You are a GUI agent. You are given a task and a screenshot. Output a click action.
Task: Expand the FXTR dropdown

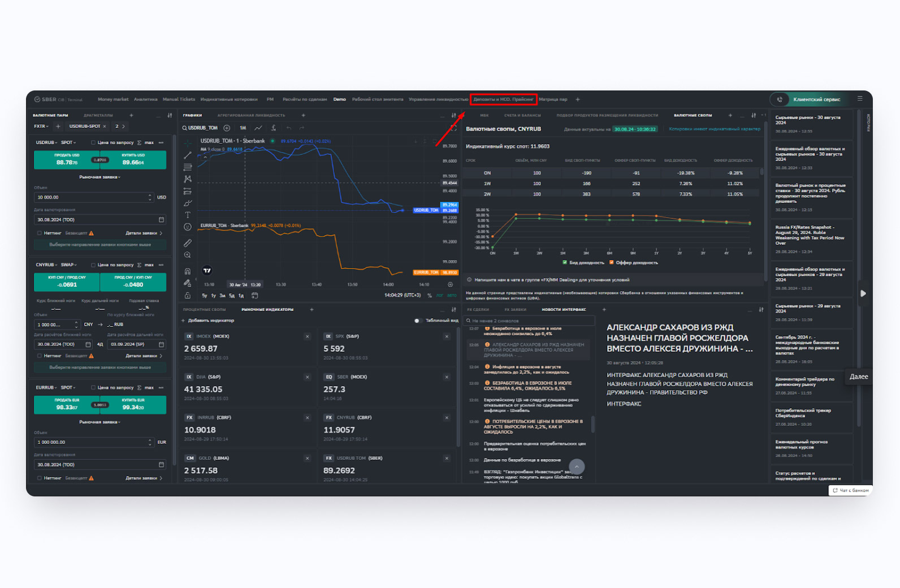tap(41, 126)
